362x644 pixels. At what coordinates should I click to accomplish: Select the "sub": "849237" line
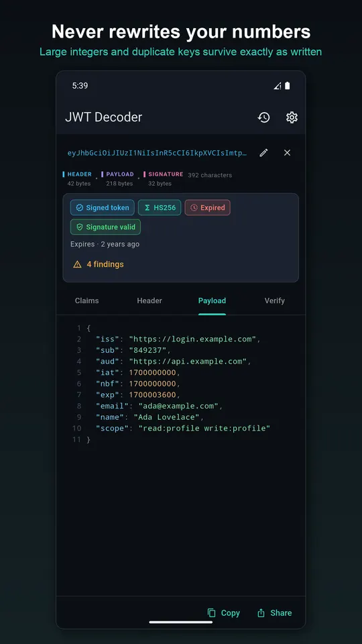[x=133, y=350]
